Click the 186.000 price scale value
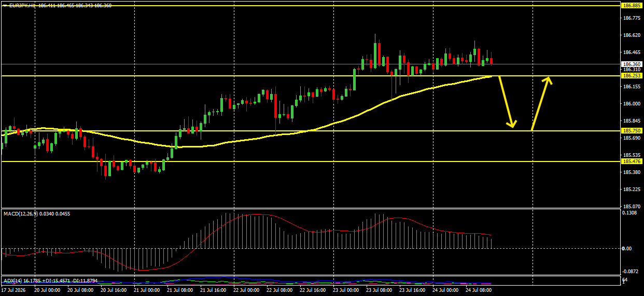The height and width of the screenshot is (296, 644). pos(631,104)
